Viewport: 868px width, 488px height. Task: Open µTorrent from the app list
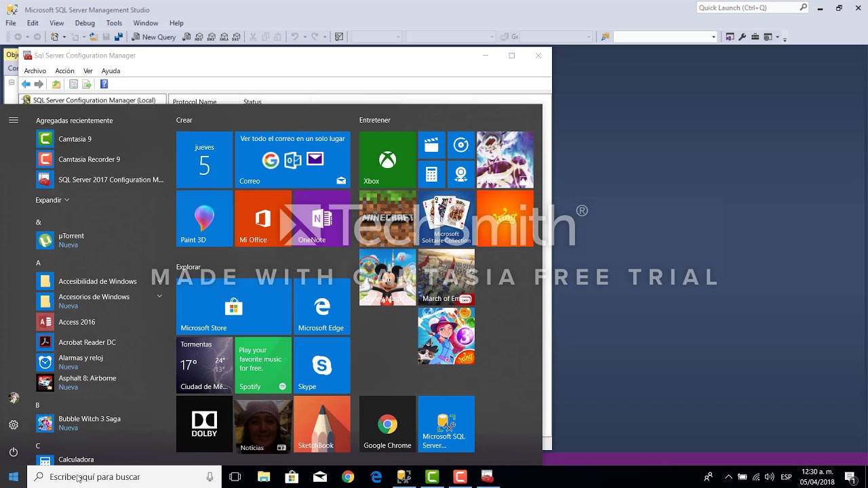pos(100,240)
